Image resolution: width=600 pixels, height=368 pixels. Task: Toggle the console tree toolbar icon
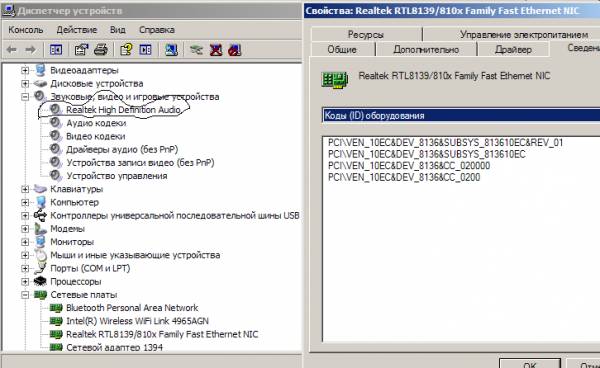point(56,50)
